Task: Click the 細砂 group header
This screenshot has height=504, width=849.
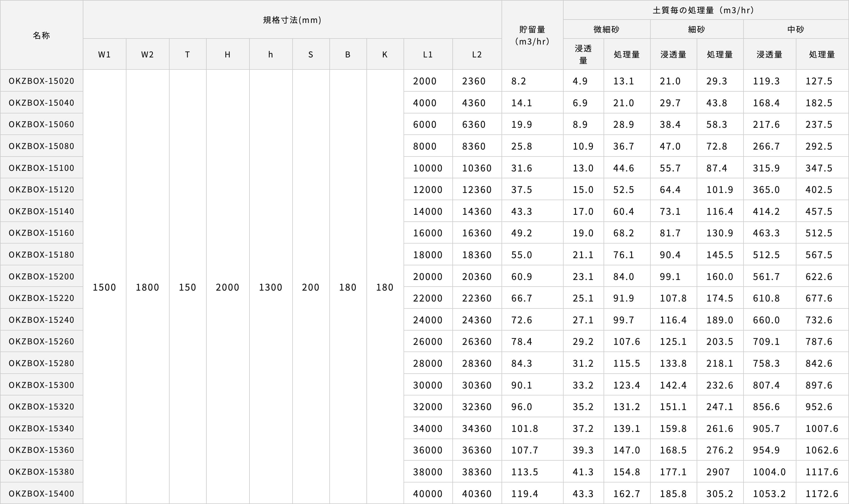Action: (x=697, y=29)
